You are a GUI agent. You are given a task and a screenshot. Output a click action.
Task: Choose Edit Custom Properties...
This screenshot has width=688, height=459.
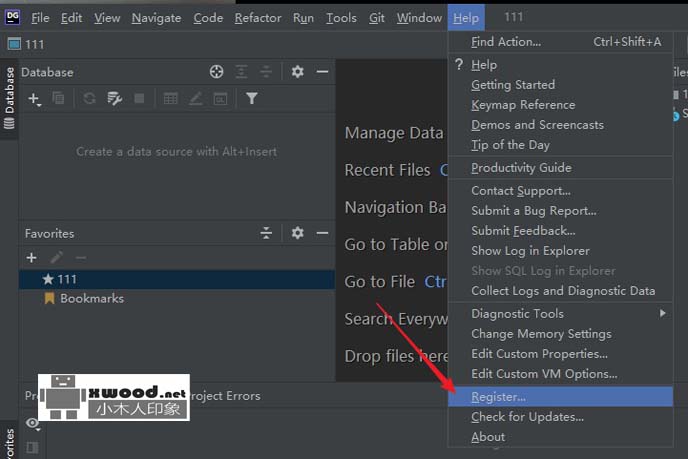[560, 354]
